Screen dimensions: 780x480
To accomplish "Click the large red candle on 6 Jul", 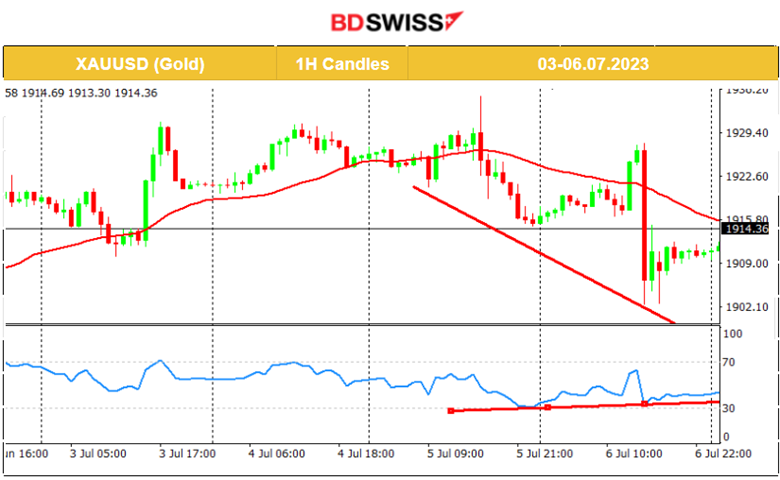I will [x=645, y=215].
